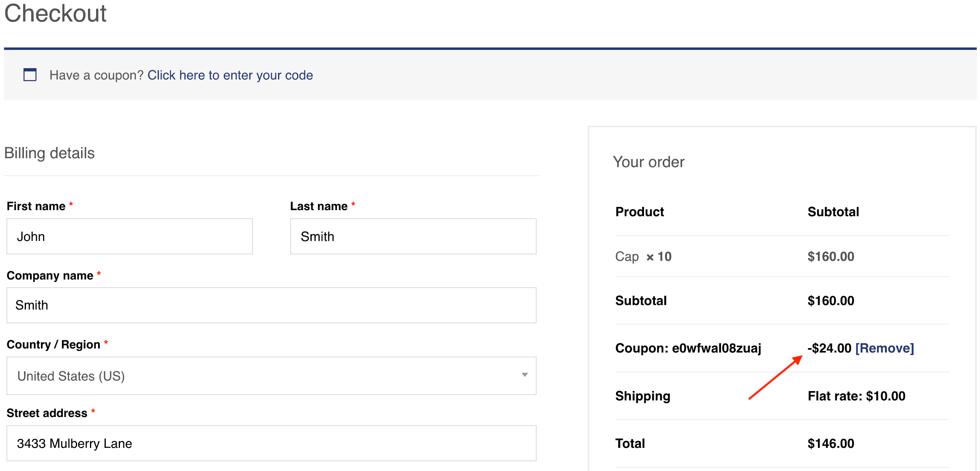Viewport: 980px width, 471px height.
Task: Click the 'Billing details' heading
Action: 49,153
